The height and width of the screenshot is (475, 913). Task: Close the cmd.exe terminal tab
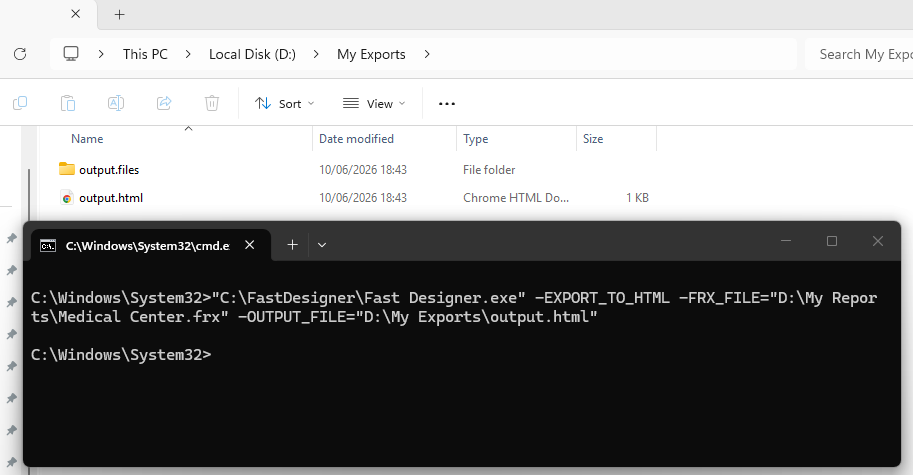point(250,245)
